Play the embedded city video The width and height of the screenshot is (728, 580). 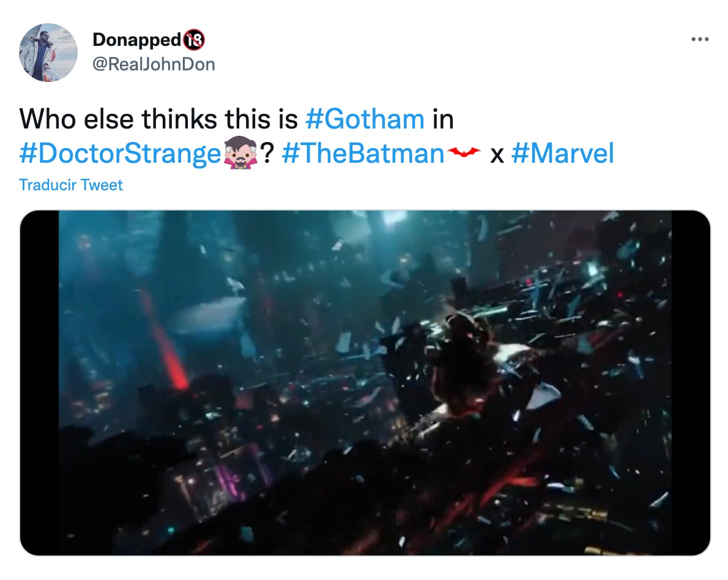(365, 383)
